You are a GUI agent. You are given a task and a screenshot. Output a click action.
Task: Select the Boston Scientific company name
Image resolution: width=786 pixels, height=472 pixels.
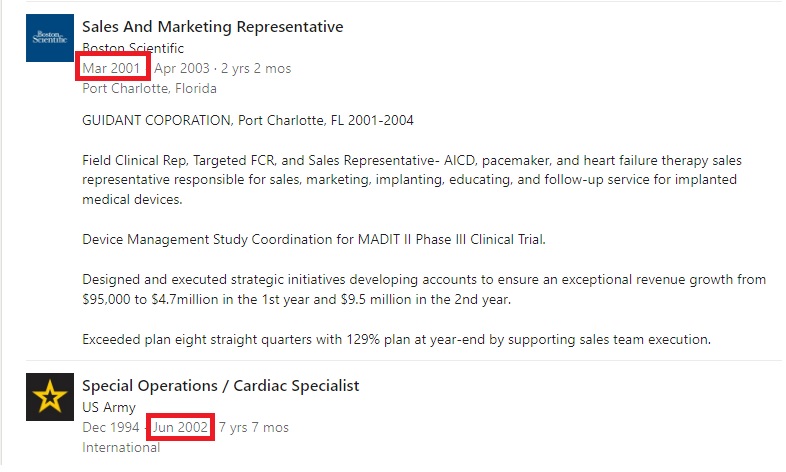pos(133,48)
